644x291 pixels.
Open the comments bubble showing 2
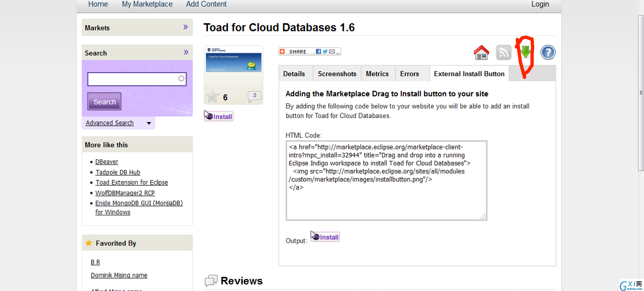tap(254, 97)
